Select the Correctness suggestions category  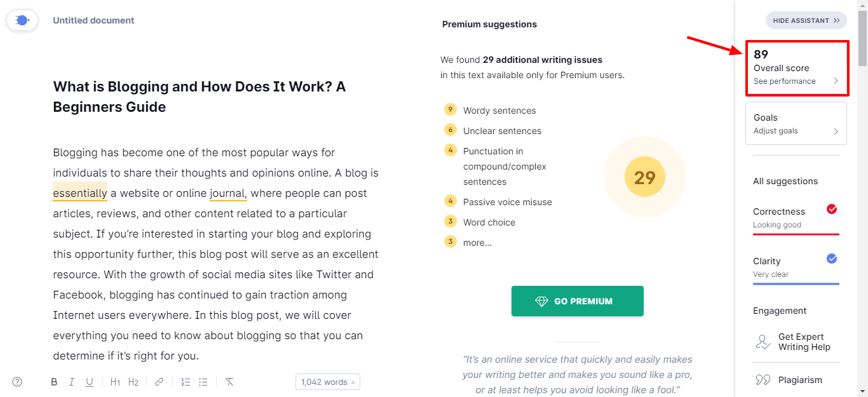point(796,217)
